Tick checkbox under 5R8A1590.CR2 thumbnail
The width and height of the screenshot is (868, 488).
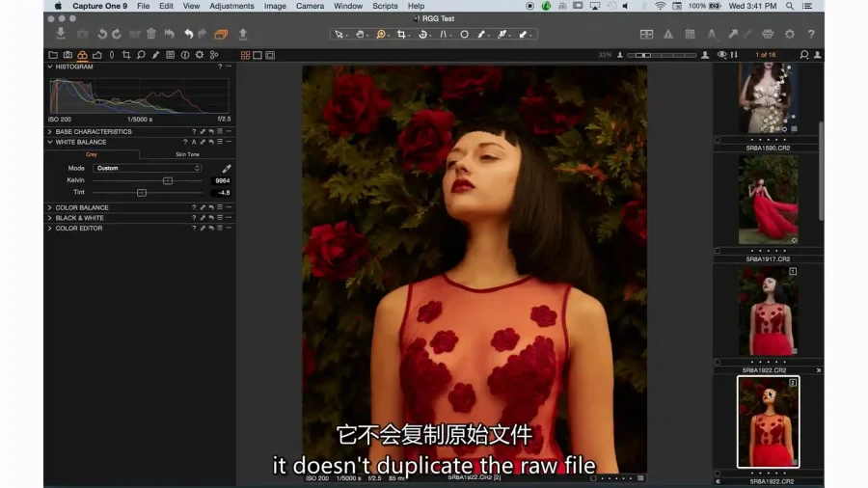[x=718, y=140]
